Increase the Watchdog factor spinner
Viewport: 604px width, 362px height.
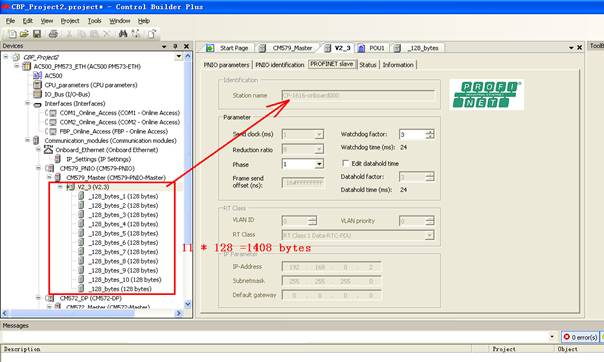pos(430,132)
